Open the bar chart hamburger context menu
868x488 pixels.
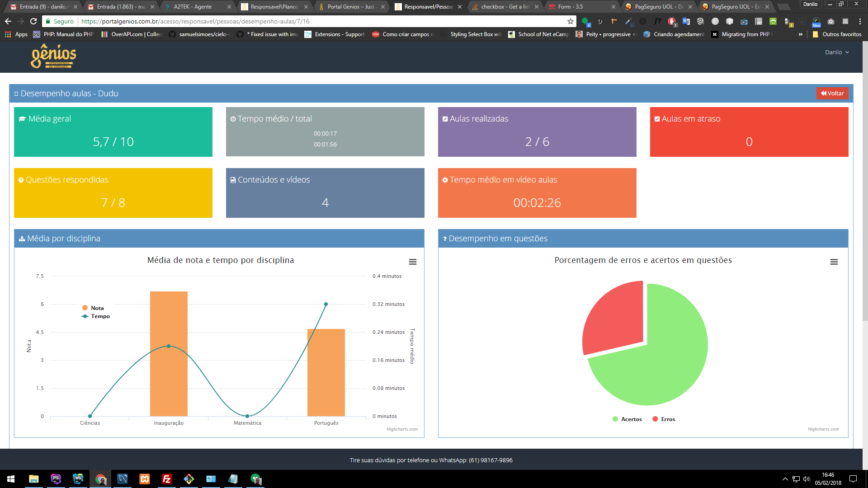[x=412, y=262]
